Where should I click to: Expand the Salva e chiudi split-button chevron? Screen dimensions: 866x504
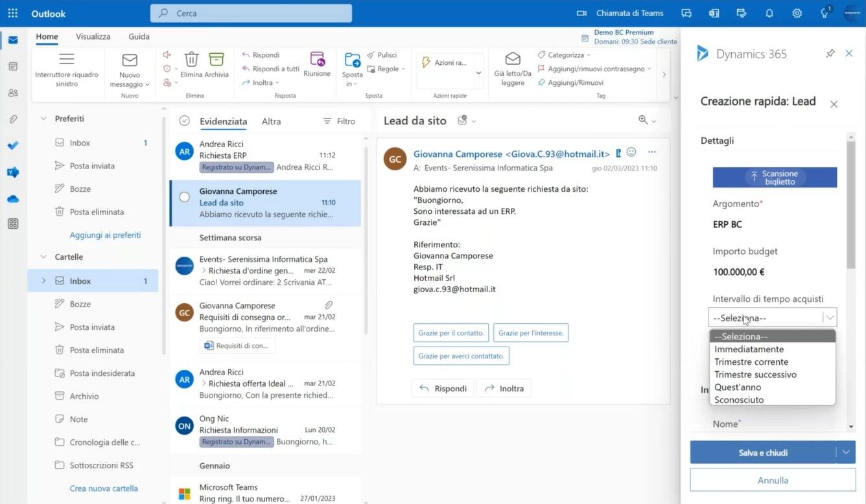click(846, 452)
